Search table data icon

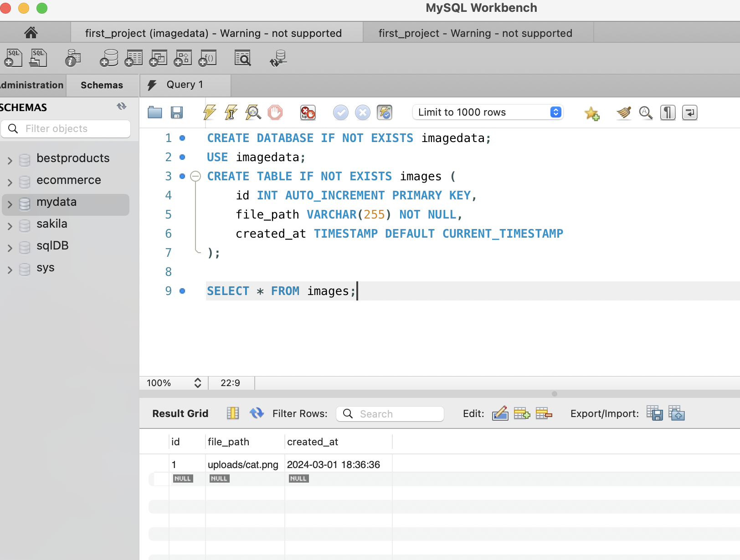[x=242, y=58]
